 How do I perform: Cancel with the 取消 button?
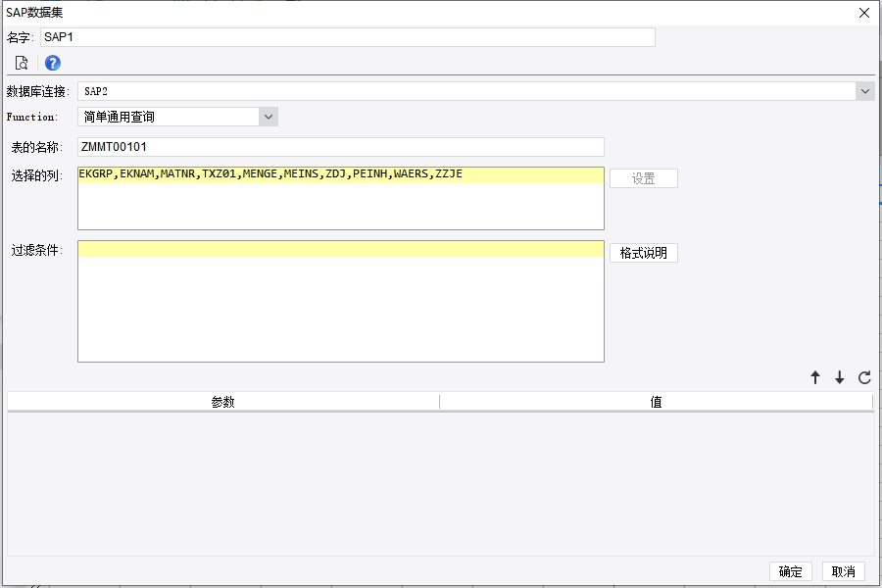(843, 571)
